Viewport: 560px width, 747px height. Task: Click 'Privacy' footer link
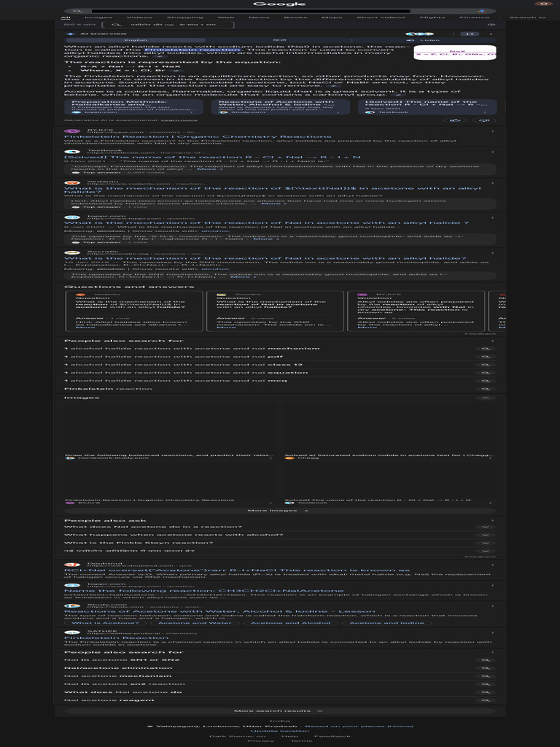pyautogui.click(x=261, y=741)
